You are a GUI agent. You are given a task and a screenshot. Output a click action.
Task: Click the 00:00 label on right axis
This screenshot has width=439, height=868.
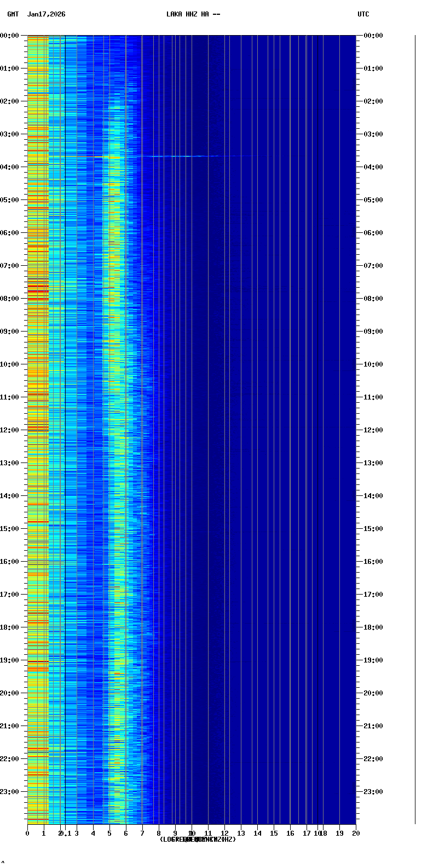[x=373, y=36]
